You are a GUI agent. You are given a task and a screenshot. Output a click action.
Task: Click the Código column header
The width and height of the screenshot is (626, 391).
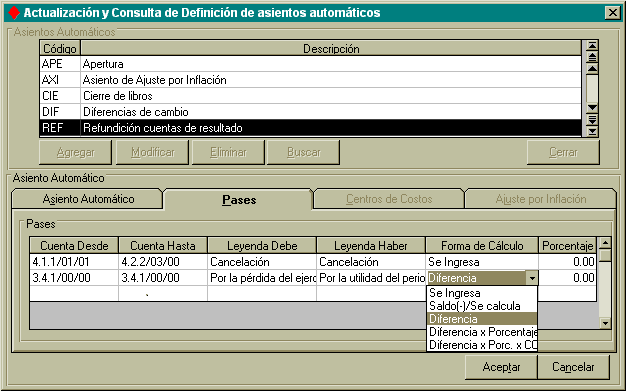click(60, 49)
